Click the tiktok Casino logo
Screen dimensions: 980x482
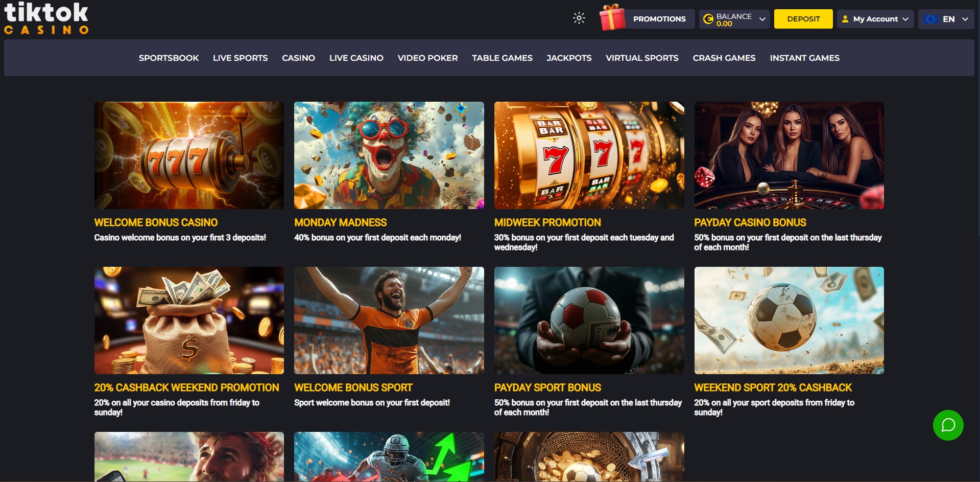(46, 18)
